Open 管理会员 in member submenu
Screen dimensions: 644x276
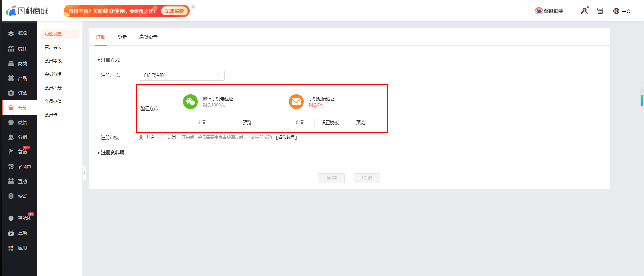click(x=53, y=47)
